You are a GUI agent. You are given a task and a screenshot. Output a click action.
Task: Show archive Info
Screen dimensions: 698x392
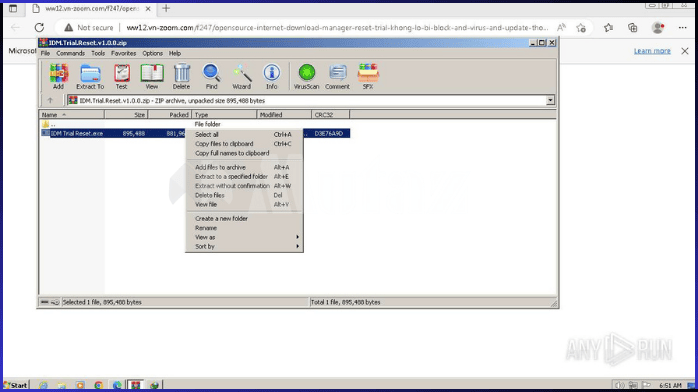(x=272, y=77)
